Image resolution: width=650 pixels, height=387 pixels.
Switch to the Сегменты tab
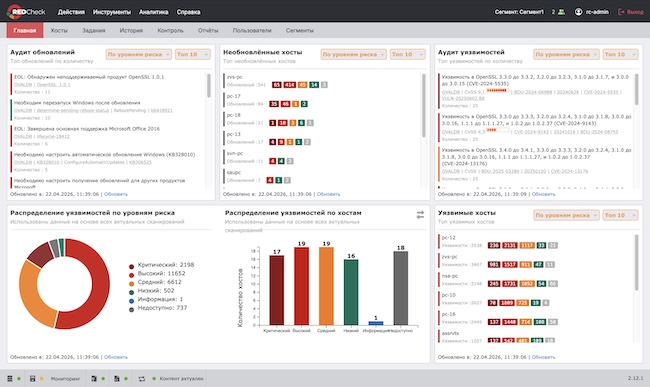pyautogui.click(x=300, y=30)
